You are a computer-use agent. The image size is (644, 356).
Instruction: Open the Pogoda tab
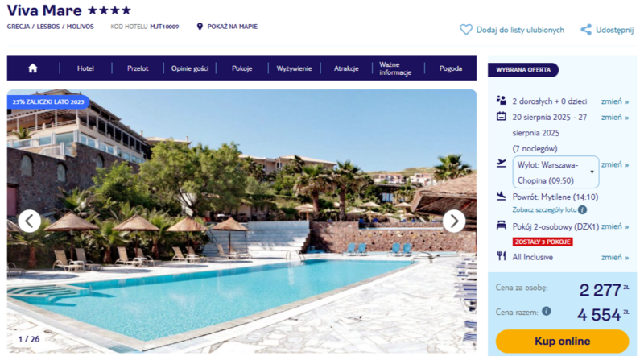pos(451,68)
